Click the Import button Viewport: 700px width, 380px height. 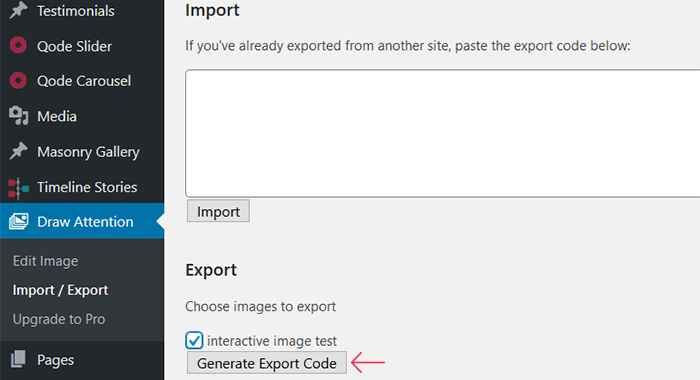218,211
